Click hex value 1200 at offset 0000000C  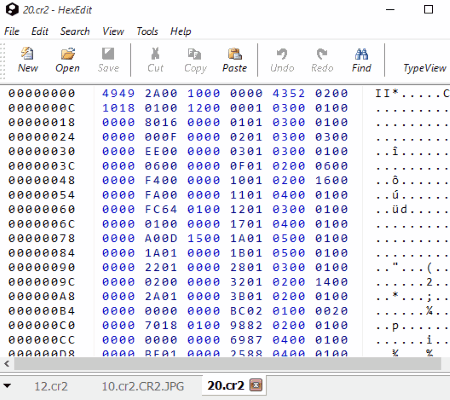[203, 108]
